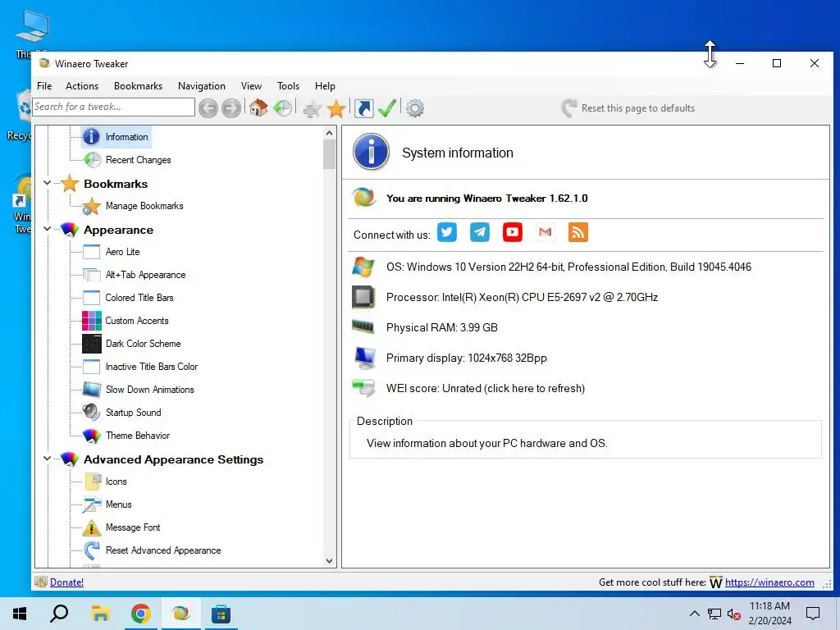Open File Explorer from the taskbar
840x630 pixels.
[100, 614]
